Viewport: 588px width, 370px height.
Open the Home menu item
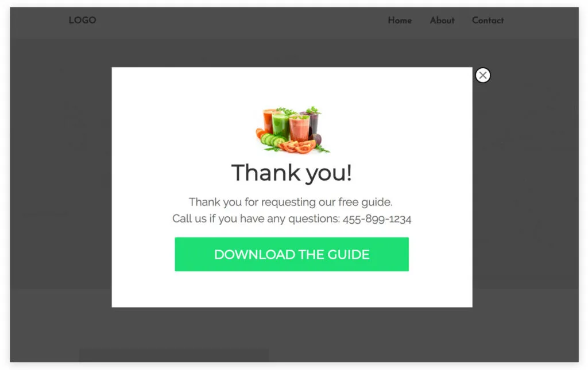400,21
